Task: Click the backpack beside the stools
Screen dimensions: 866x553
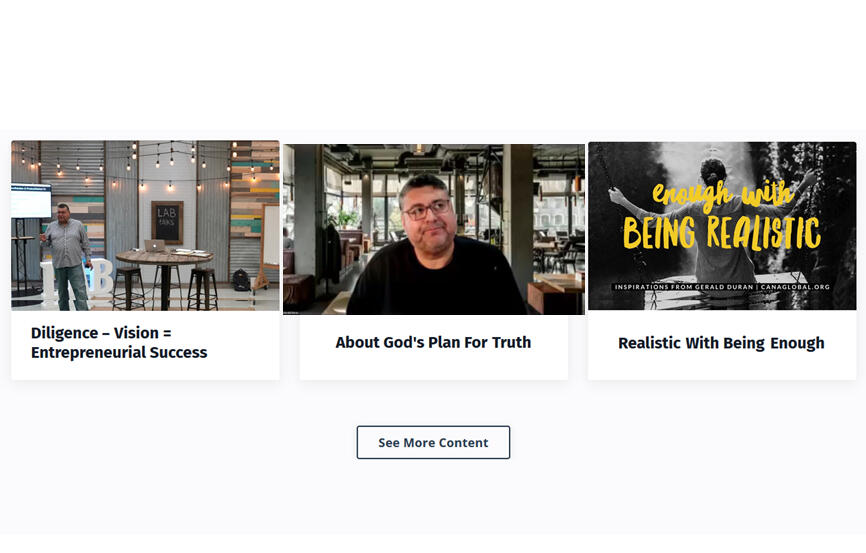Action: click(241, 280)
